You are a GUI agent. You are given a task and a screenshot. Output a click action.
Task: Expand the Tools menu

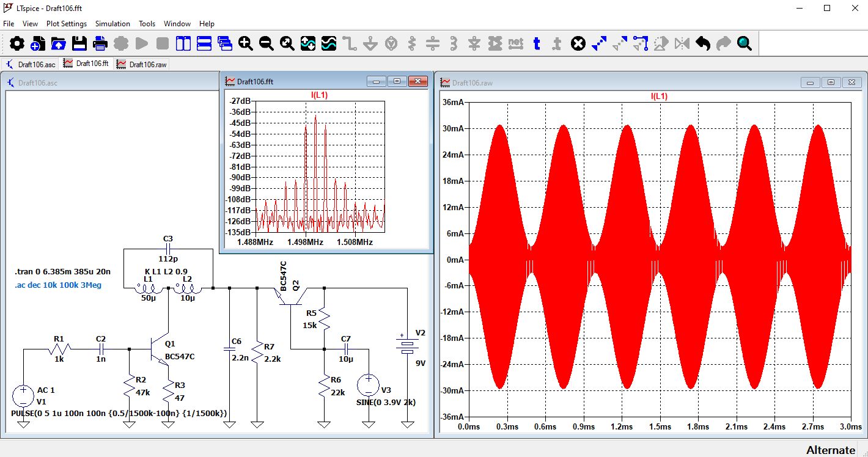147,24
